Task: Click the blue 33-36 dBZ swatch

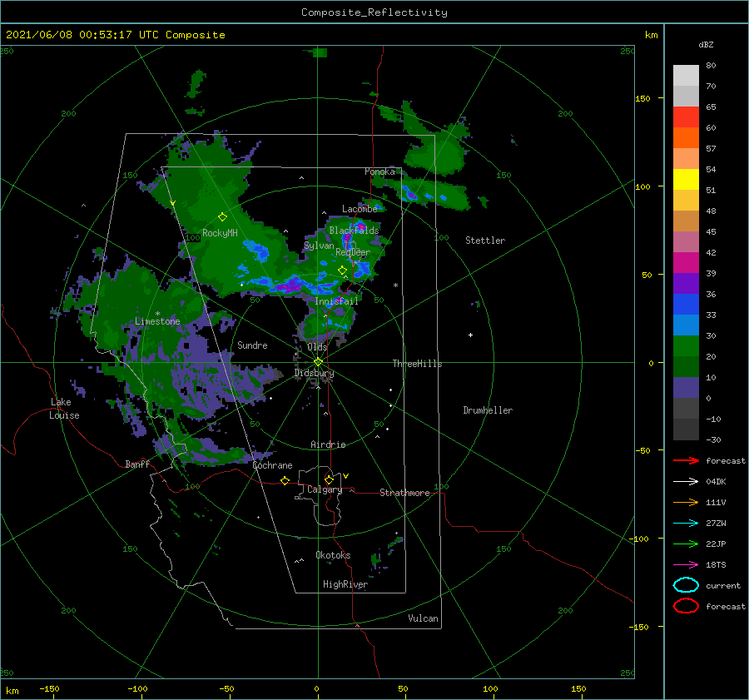Action: point(686,304)
